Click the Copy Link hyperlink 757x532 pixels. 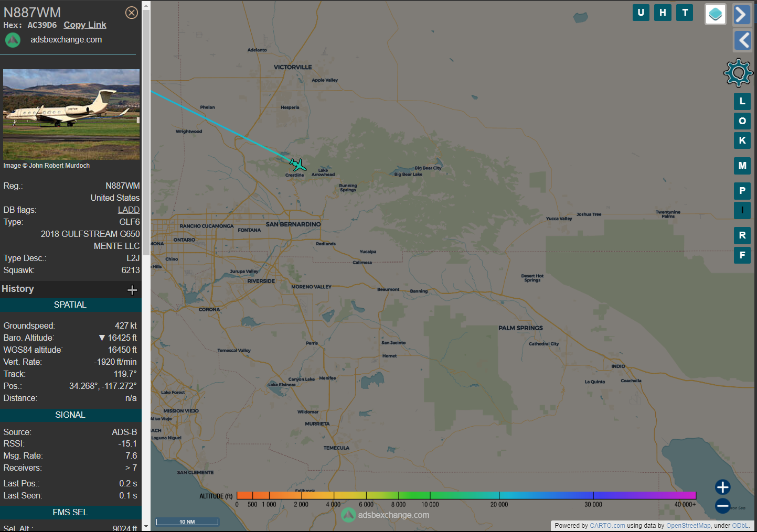(x=85, y=25)
